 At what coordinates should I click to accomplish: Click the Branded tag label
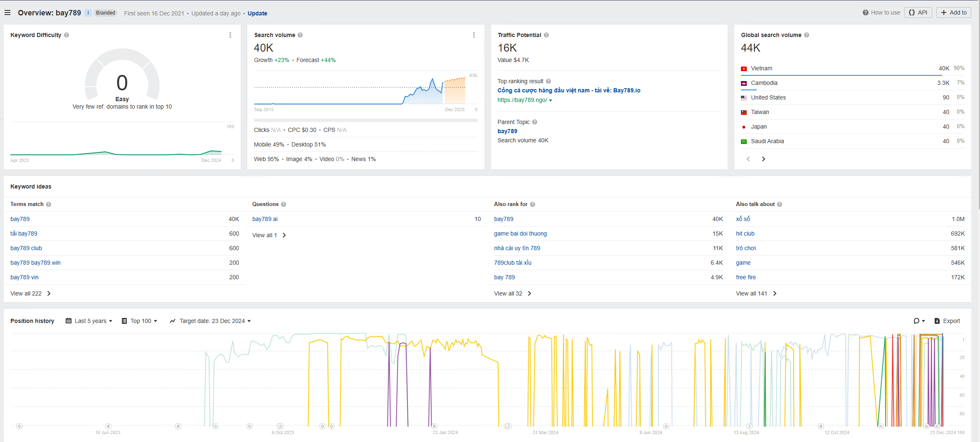[105, 13]
